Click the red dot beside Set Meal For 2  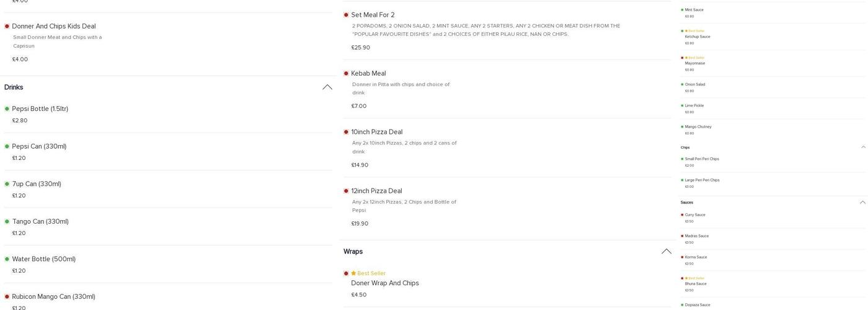(346, 15)
